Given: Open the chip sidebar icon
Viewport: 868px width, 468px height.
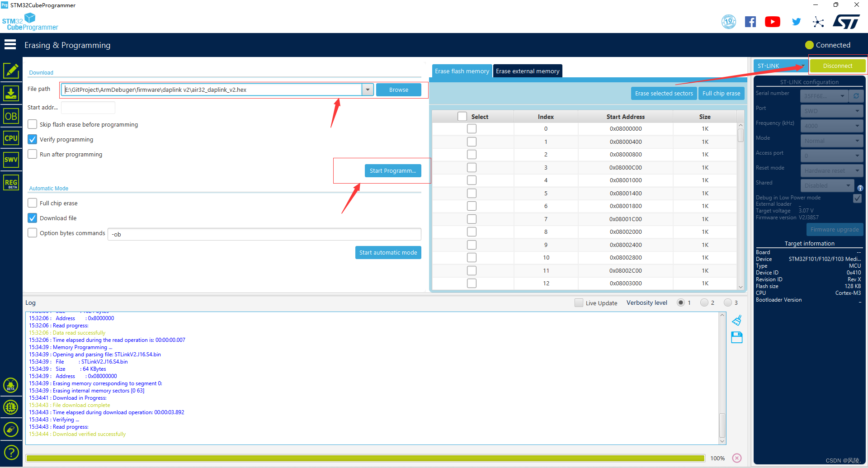Looking at the screenshot, I should point(11,407).
